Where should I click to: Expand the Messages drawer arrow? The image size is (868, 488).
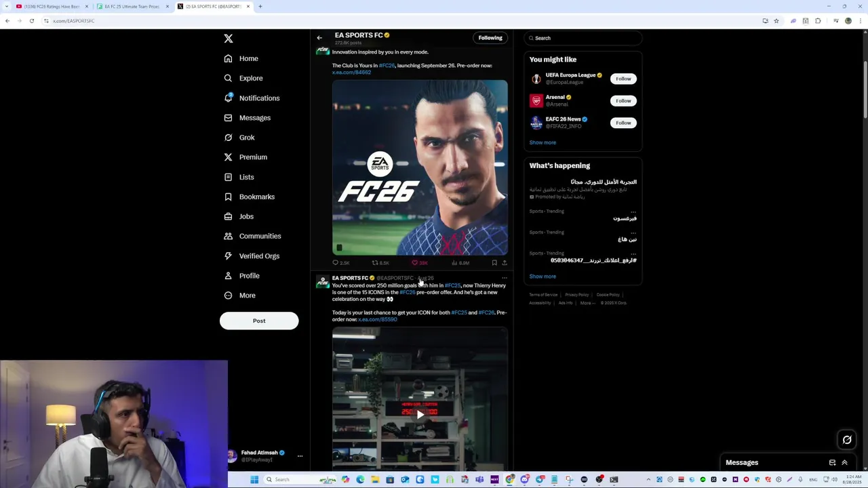coord(845,463)
